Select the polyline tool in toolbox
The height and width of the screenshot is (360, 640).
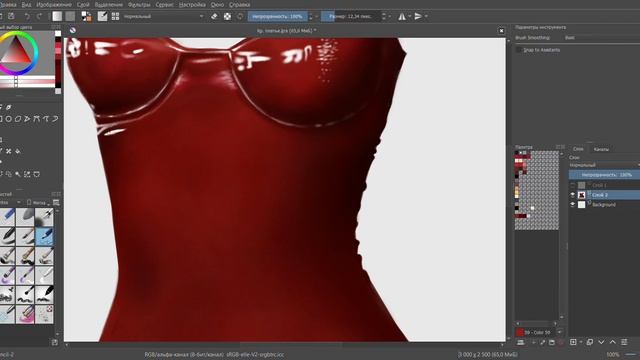click(27, 119)
